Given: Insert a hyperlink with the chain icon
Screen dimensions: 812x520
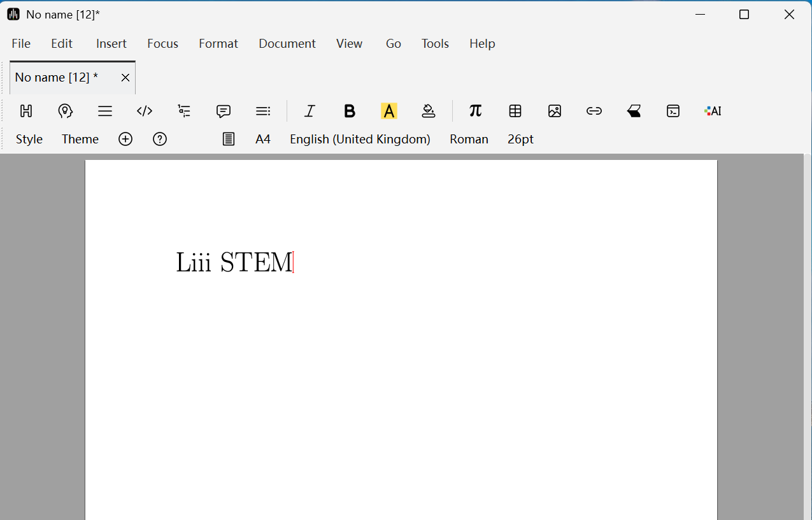Looking at the screenshot, I should pyautogui.click(x=594, y=111).
